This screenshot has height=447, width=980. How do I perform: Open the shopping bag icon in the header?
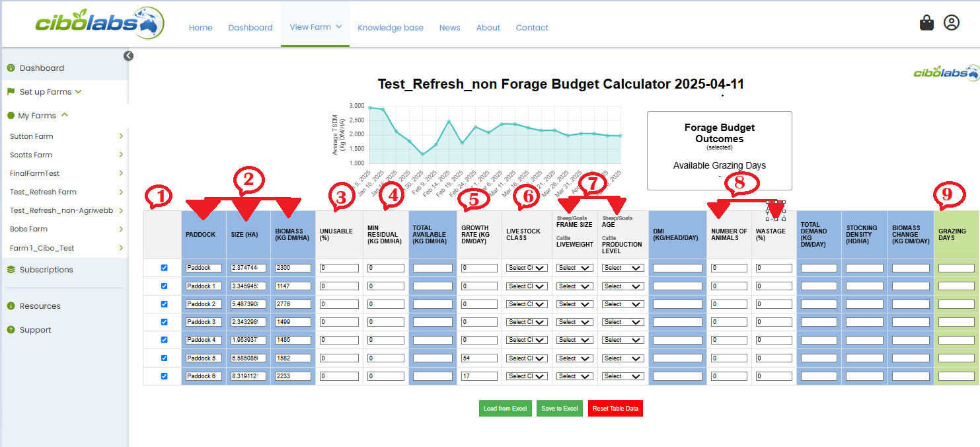pyautogui.click(x=926, y=22)
